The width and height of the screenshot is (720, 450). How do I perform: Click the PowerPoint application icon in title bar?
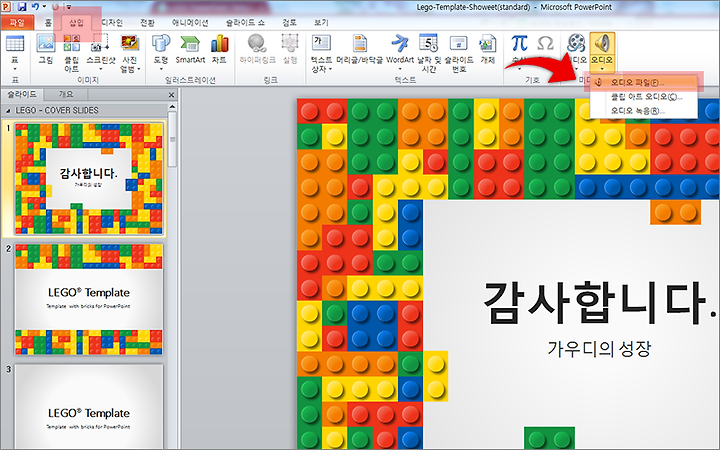point(7,7)
